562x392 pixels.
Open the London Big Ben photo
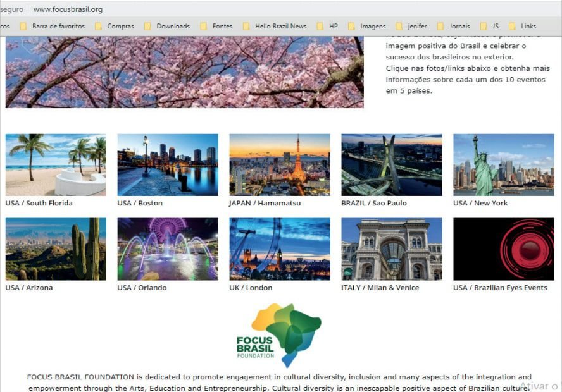[x=280, y=249]
